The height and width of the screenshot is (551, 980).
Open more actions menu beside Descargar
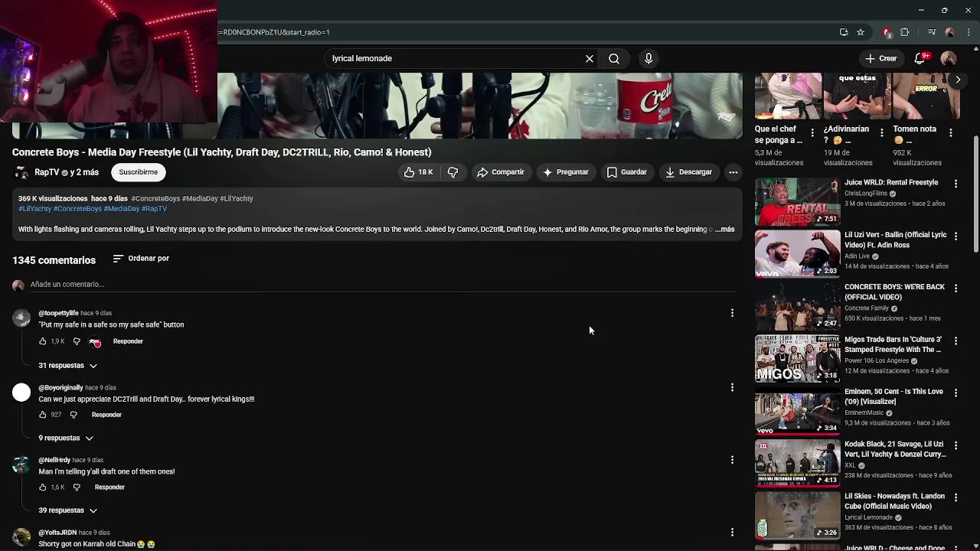coord(733,172)
